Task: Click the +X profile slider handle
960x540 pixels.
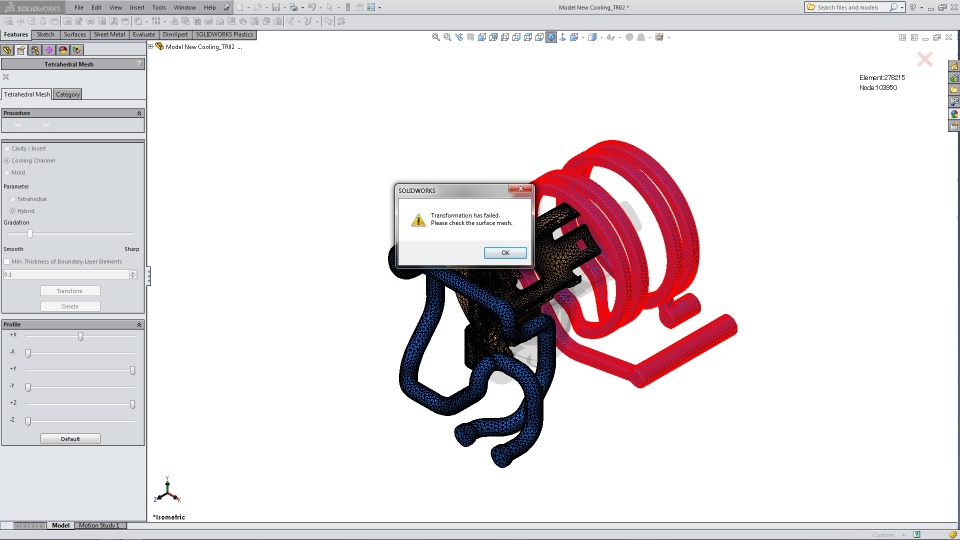Action: coord(80,336)
